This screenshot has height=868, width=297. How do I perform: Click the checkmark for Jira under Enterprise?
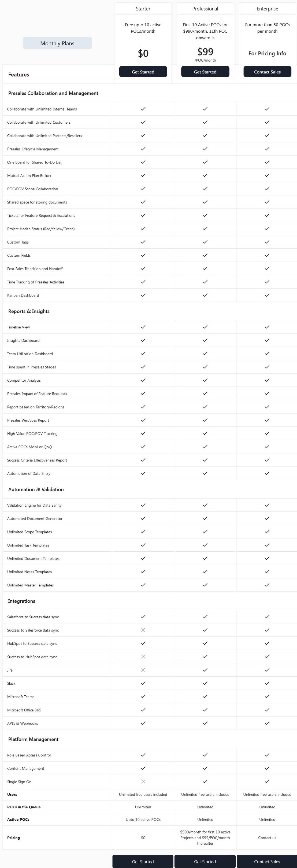tap(267, 670)
